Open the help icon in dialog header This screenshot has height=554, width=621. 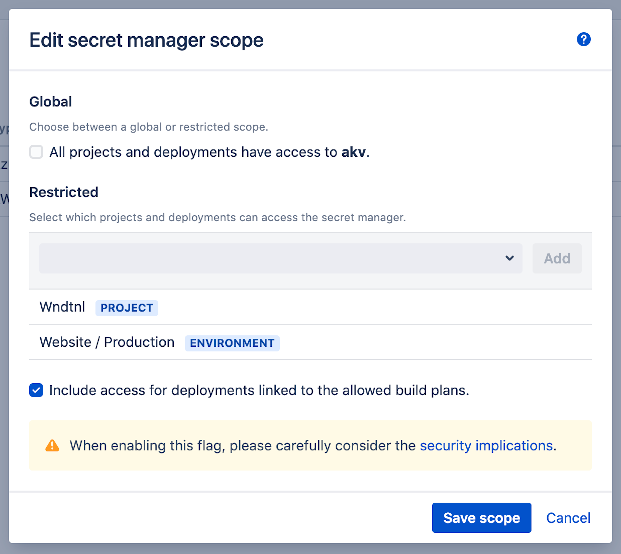click(x=583, y=39)
